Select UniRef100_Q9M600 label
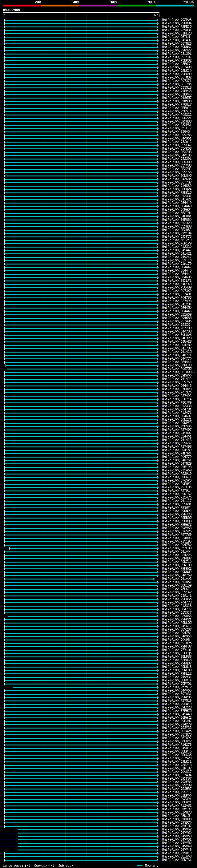 pyautogui.click(x=176, y=375)
